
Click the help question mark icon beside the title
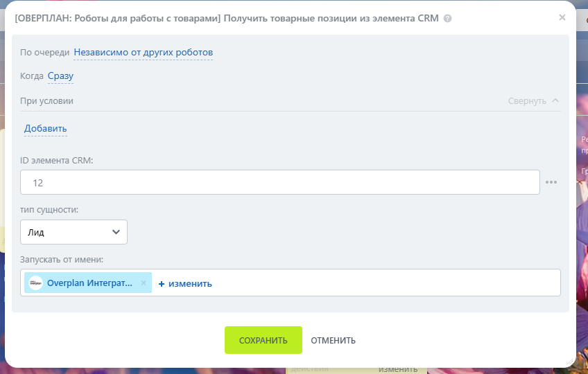(447, 19)
